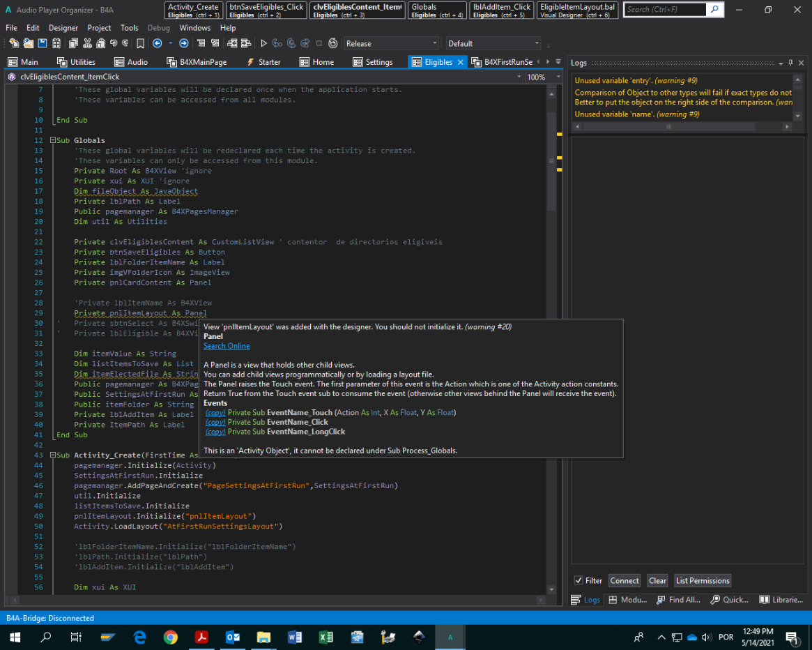
Task: Open the Designer menu
Action: pos(63,28)
